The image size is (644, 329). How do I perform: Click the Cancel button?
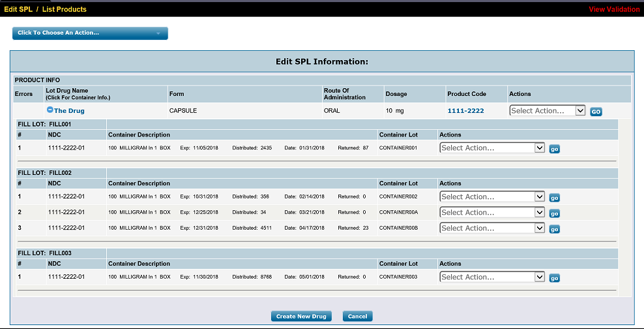coord(357,316)
